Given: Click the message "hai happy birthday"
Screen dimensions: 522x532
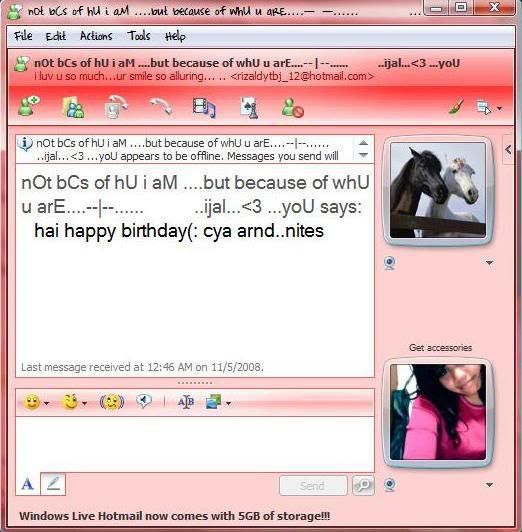Looking at the screenshot, I should point(179,231).
